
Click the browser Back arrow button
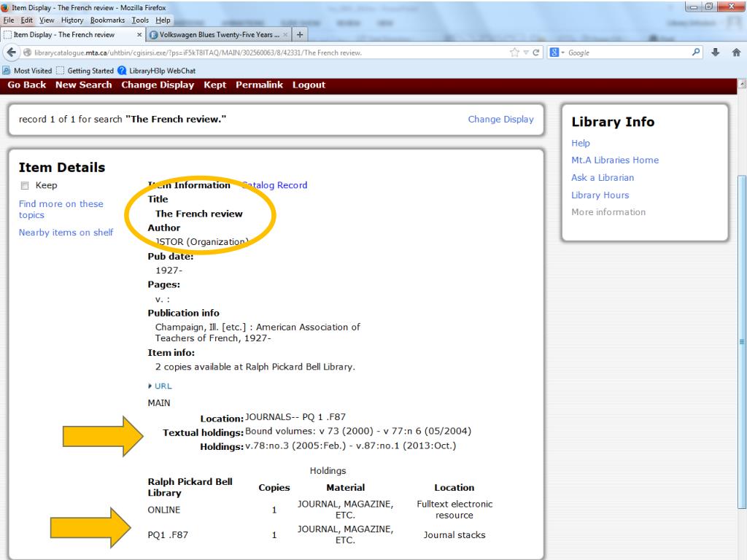tap(12, 52)
